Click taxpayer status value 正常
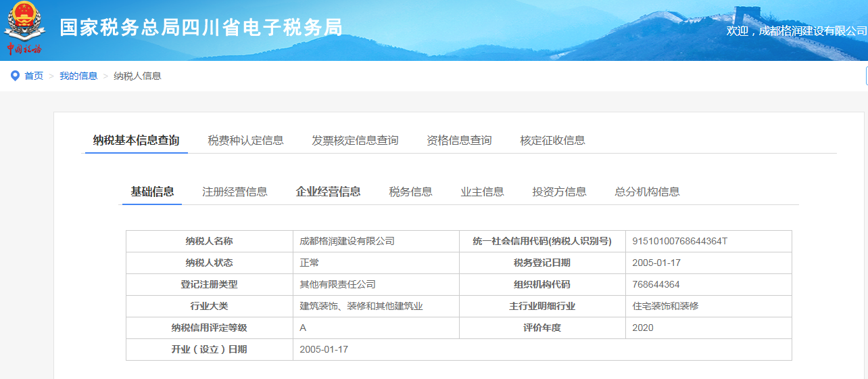This screenshot has height=379, width=868. click(310, 263)
